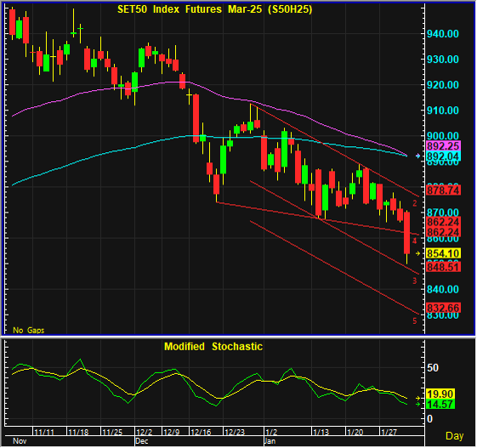Select the yellow 854.10 last price tag
477x448 pixels.
443,253
